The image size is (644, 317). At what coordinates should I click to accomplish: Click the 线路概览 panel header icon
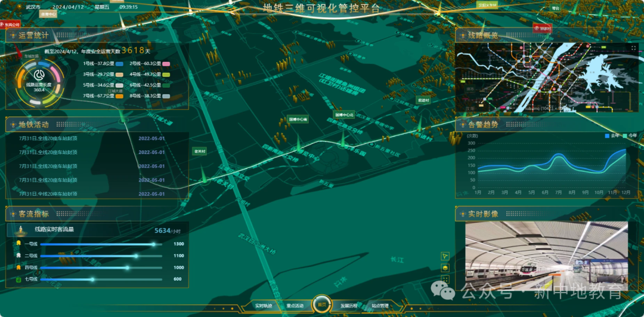click(462, 36)
